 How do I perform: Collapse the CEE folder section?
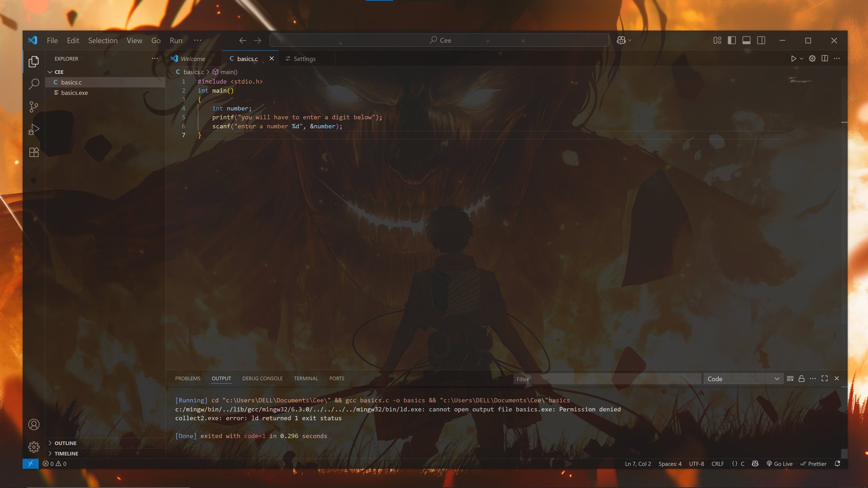pos(105,72)
